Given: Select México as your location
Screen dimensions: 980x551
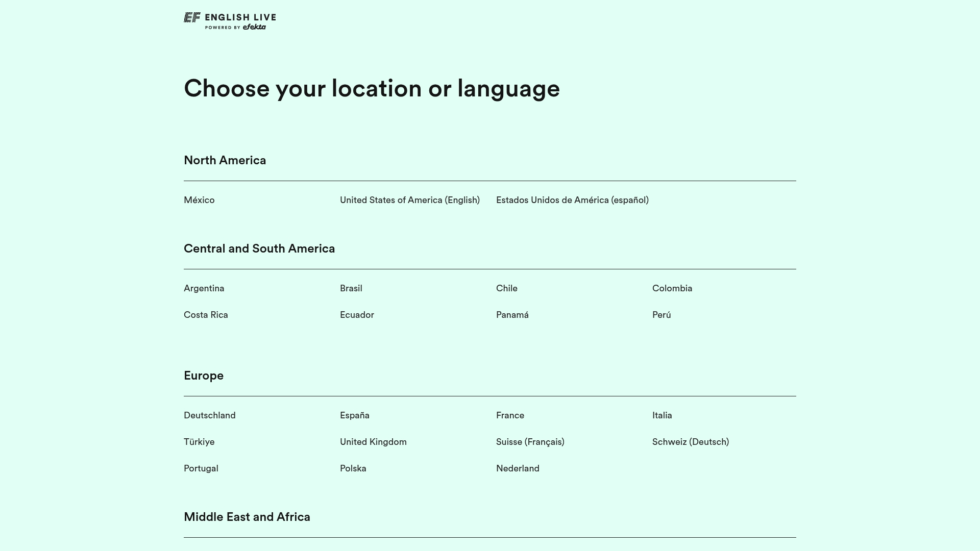Looking at the screenshot, I should (x=199, y=200).
